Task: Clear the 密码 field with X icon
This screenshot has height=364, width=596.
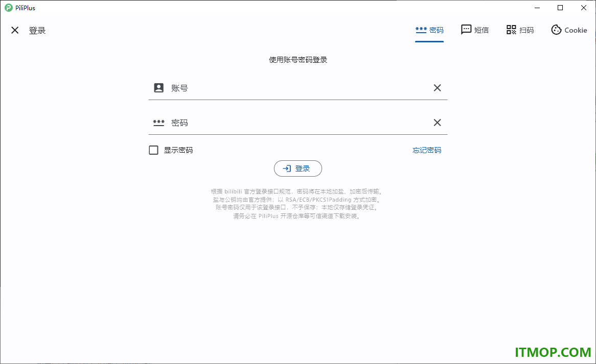Action: [x=437, y=123]
